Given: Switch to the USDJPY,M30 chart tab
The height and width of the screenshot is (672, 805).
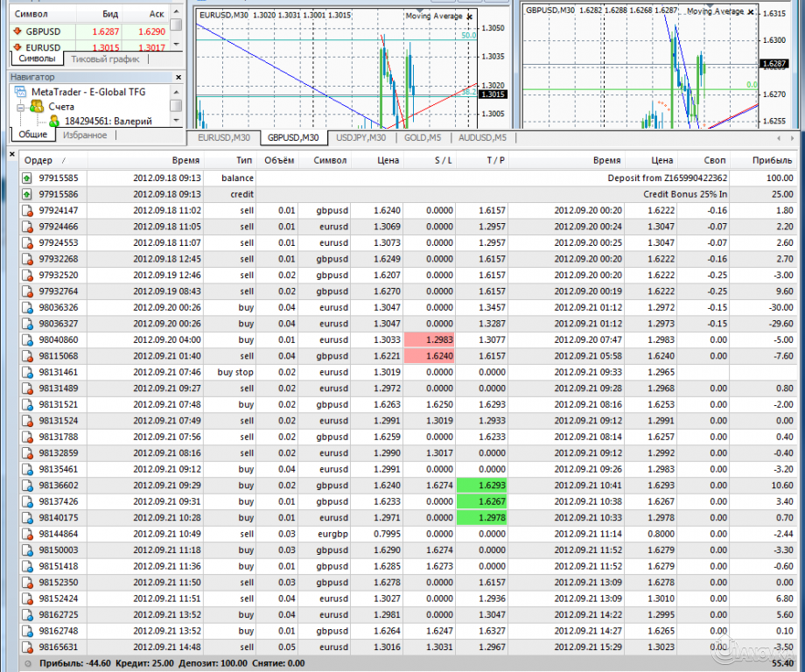Looking at the screenshot, I should coord(360,138).
